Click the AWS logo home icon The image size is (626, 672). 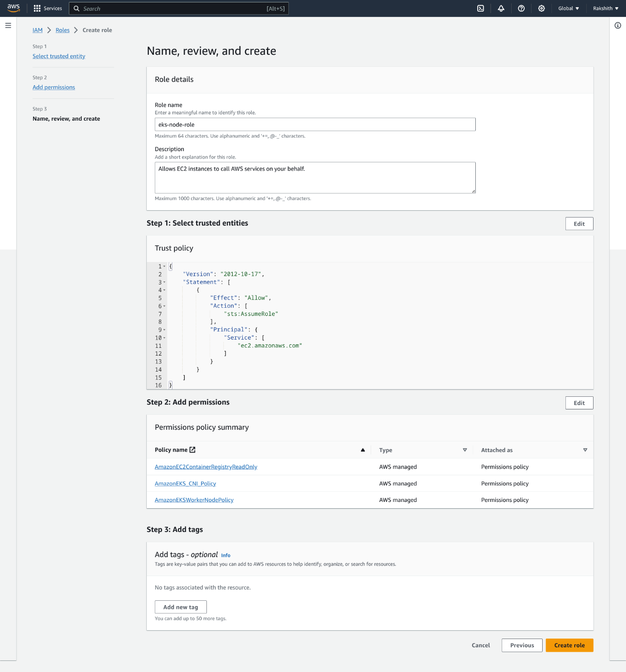(14, 8)
